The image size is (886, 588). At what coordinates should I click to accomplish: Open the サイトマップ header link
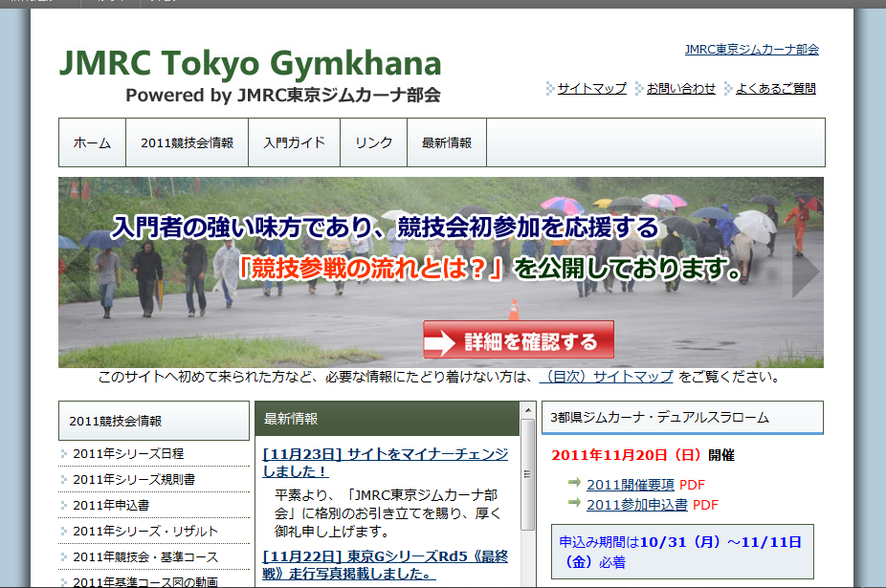[591, 88]
